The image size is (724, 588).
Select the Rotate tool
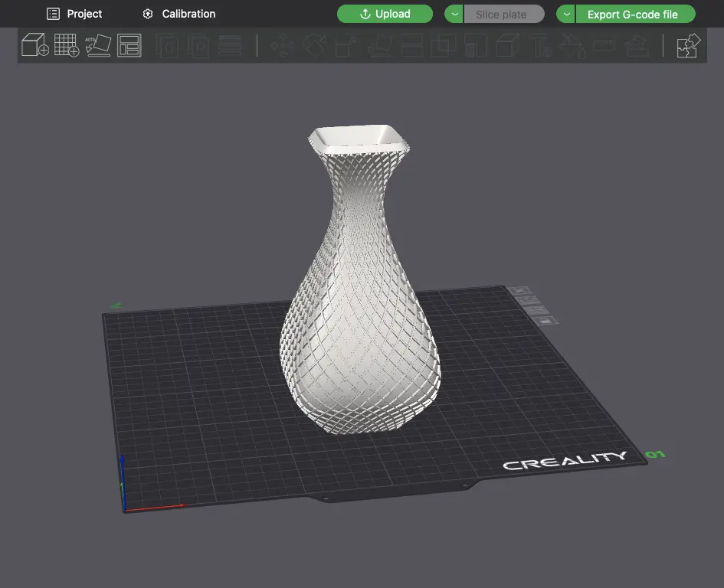coord(314,46)
